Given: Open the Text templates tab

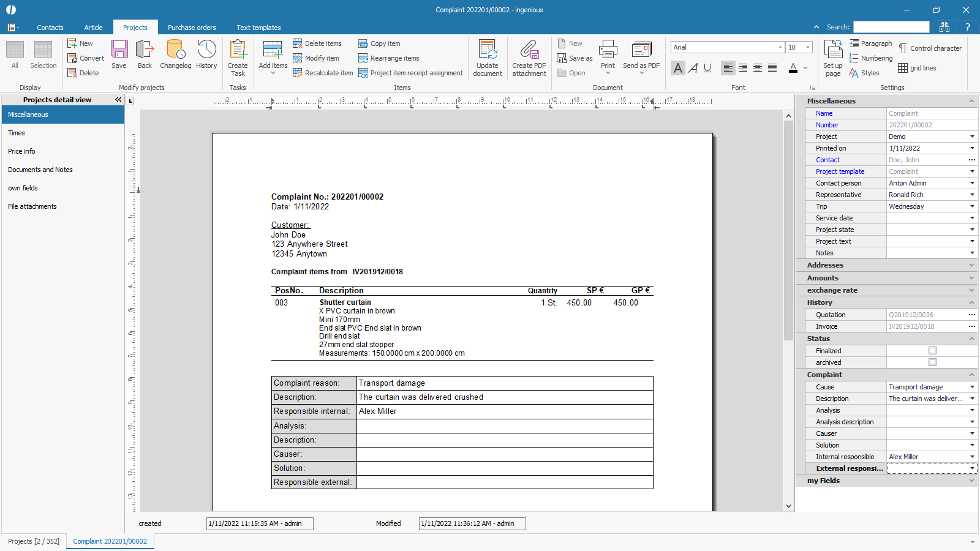Looking at the screenshot, I should click(x=258, y=28).
